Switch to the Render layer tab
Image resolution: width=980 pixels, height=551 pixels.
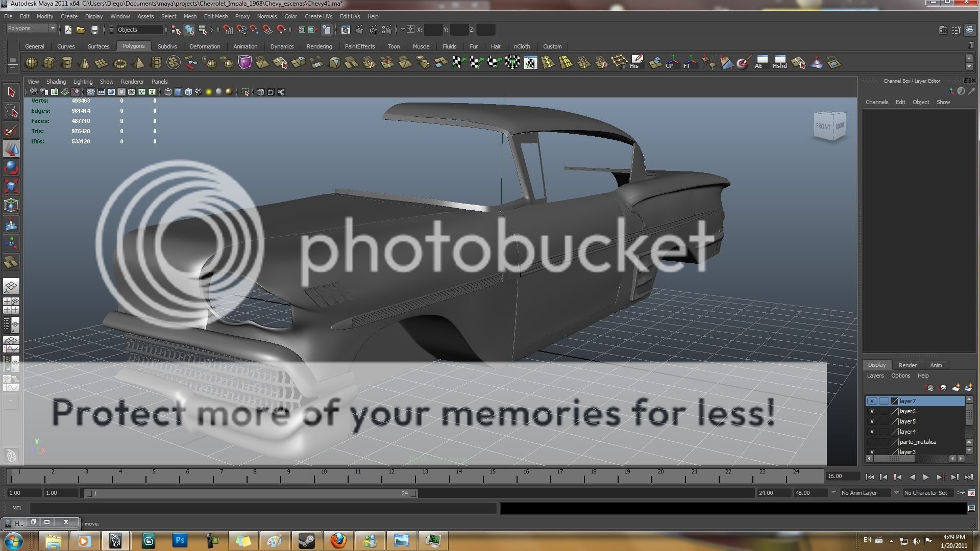pyautogui.click(x=908, y=365)
